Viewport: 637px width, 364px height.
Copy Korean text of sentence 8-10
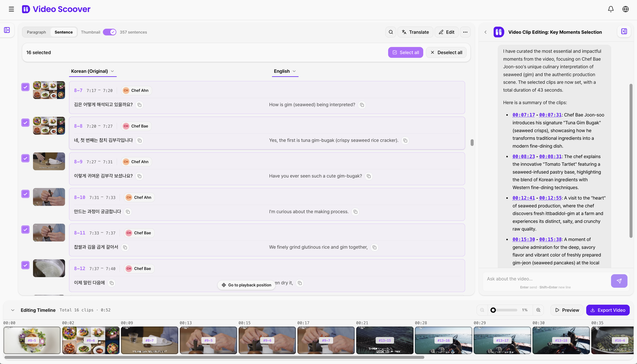click(127, 212)
